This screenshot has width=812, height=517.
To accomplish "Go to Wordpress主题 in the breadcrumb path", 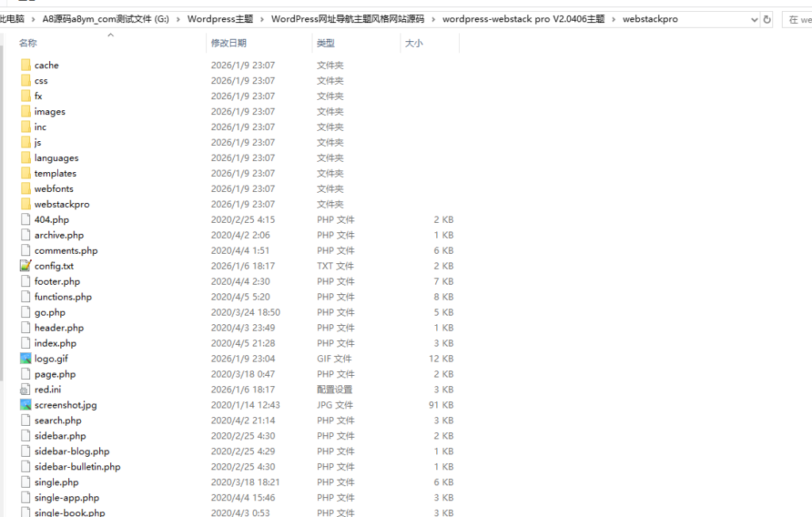I will (222, 18).
